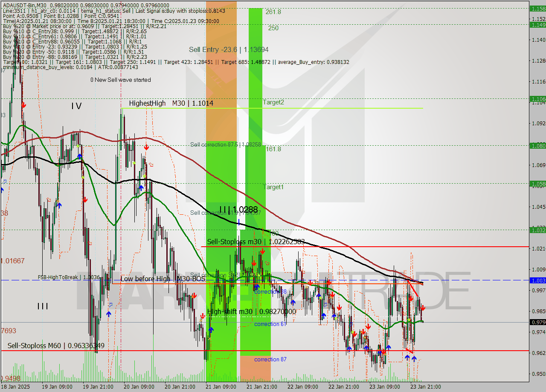546x392 pixels.
Task: Click the lime HighestHigh M30 horizontal line
Action: coord(272,108)
